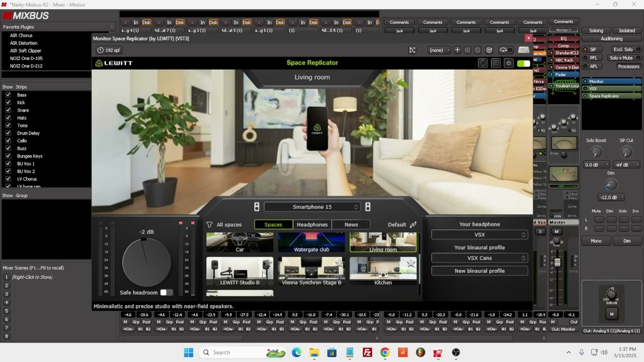
Task: Toggle the Cello strip checkbox
Action: tap(8, 141)
